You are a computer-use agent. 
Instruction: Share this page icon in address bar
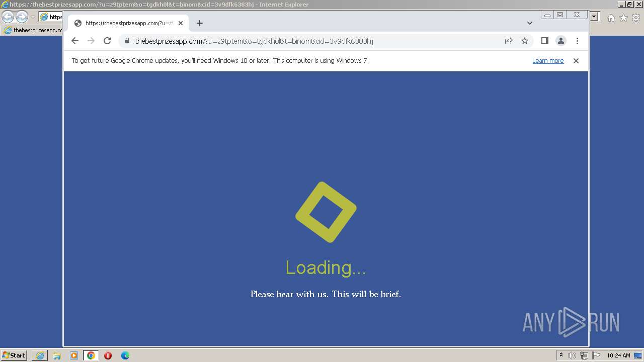click(509, 41)
